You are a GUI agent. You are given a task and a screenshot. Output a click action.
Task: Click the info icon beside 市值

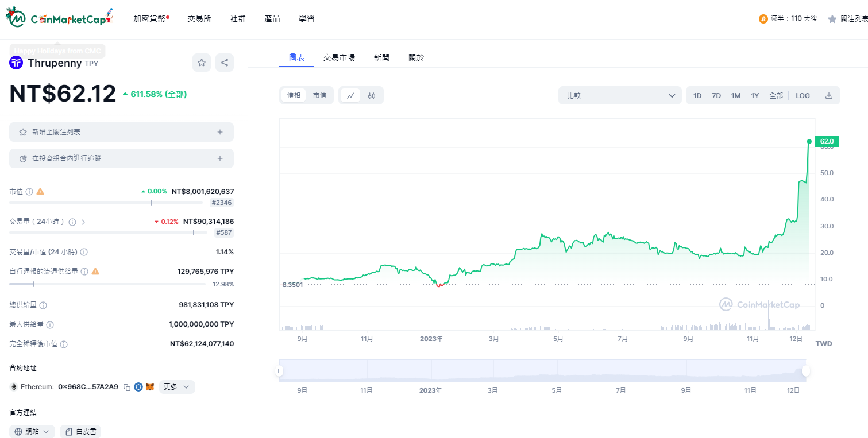[x=29, y=192]
